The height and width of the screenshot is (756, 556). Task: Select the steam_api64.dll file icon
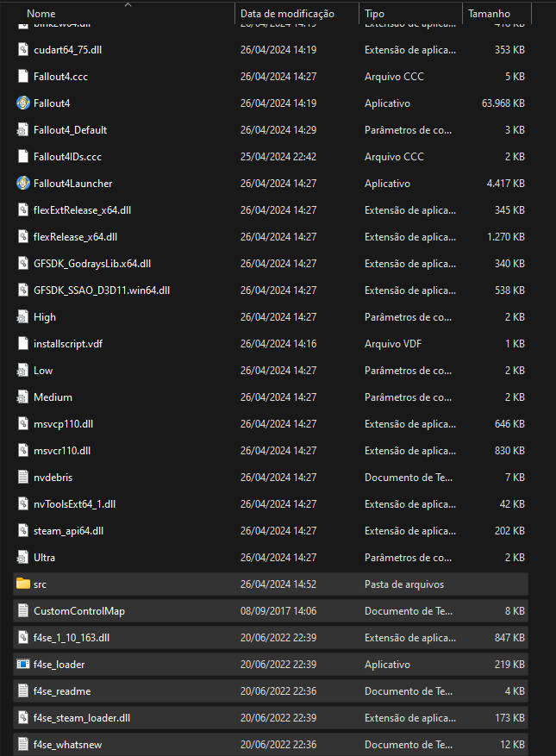click(23, 531)
